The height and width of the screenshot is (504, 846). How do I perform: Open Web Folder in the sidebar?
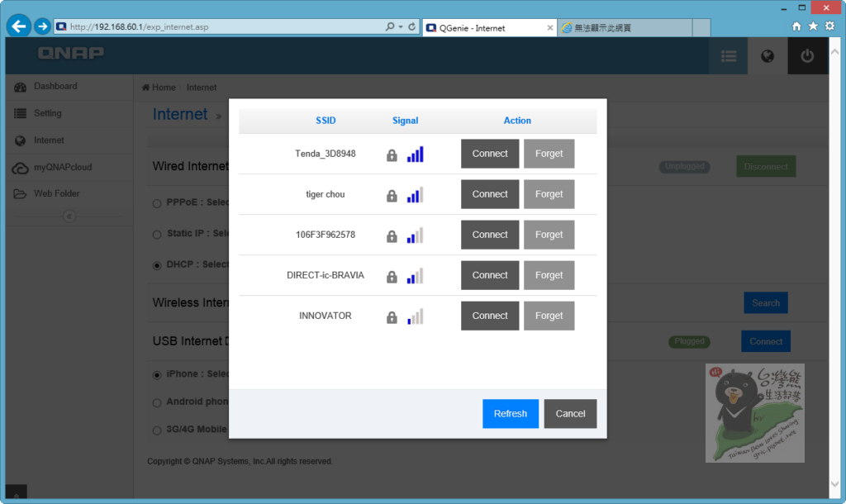coord(69,193)
